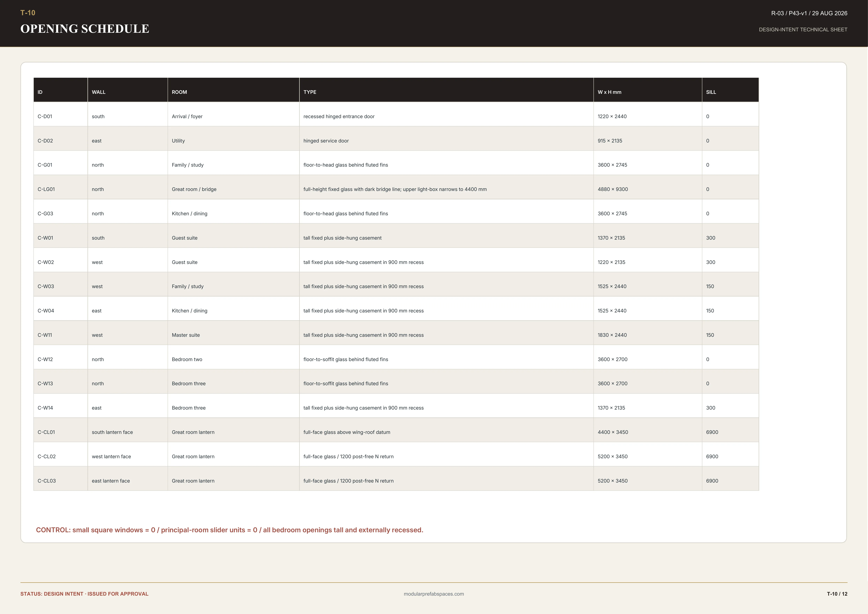
Task: Click the Master suite room cell
Action: tap(234, 333)
